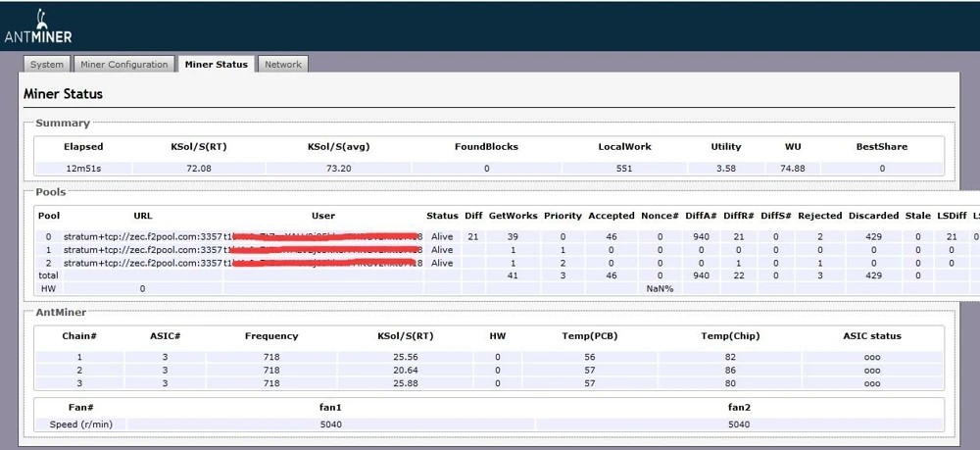
Task: Switch to Miner Configuration tab
Action: point(124,65)
